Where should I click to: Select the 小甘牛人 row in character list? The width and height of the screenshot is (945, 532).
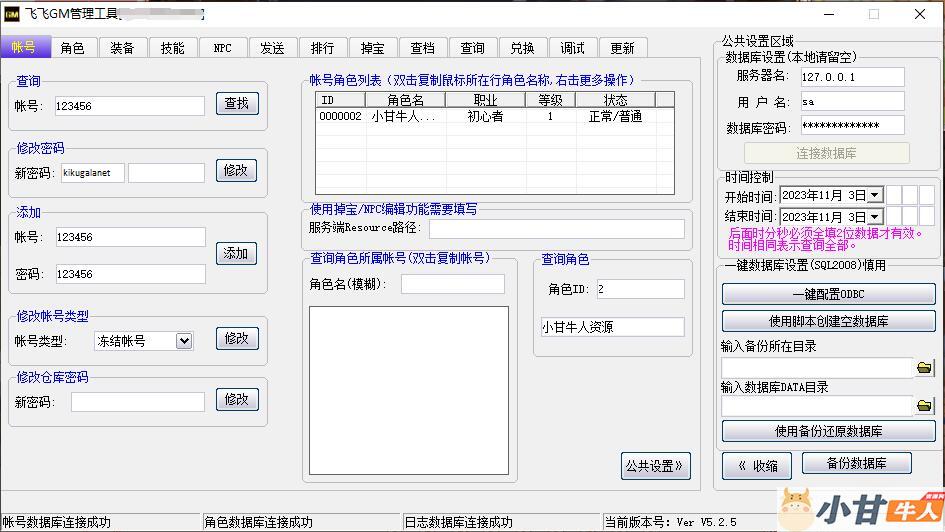[494, 117]
